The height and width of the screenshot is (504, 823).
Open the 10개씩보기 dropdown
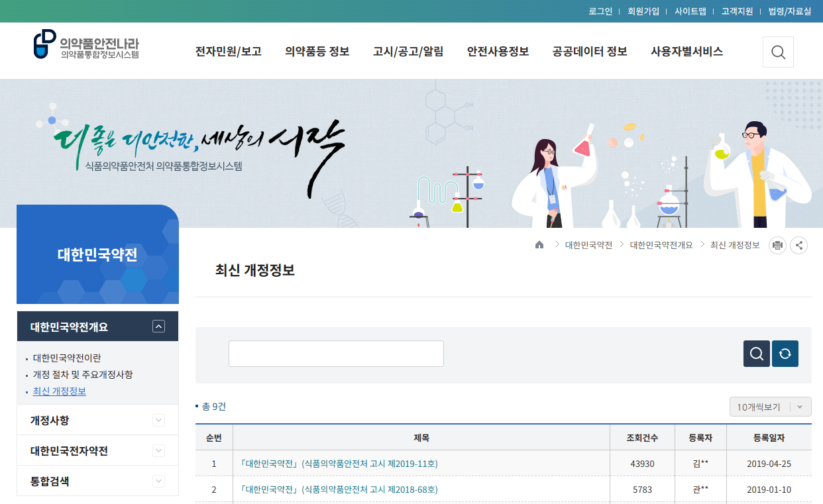coord(770,407)
